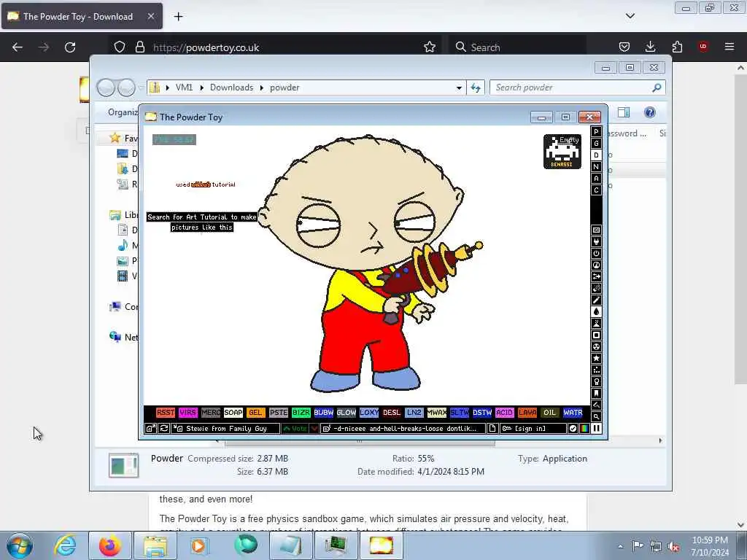Select the WATR element swatch
747x560 pixels.
(573, 413)
